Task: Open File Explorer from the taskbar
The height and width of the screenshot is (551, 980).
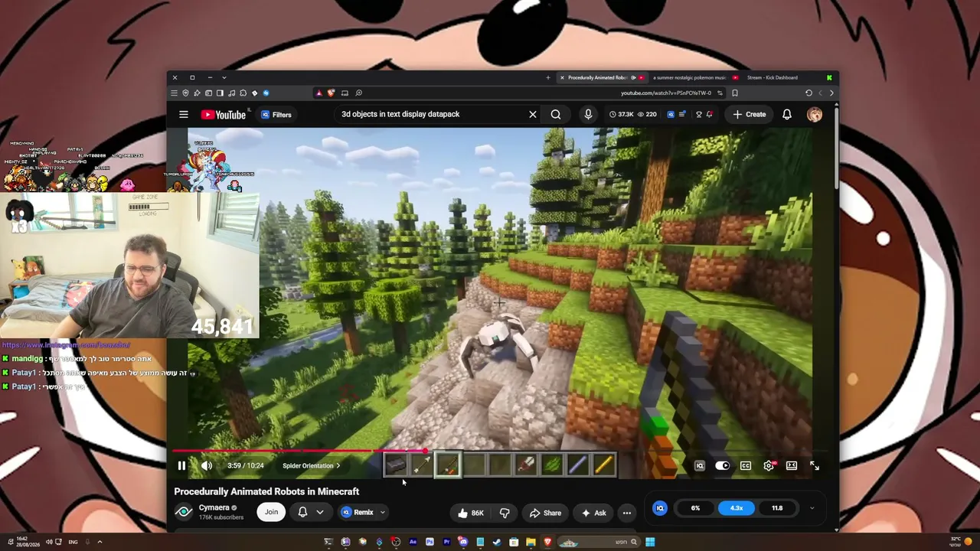Action: [531, 542]
